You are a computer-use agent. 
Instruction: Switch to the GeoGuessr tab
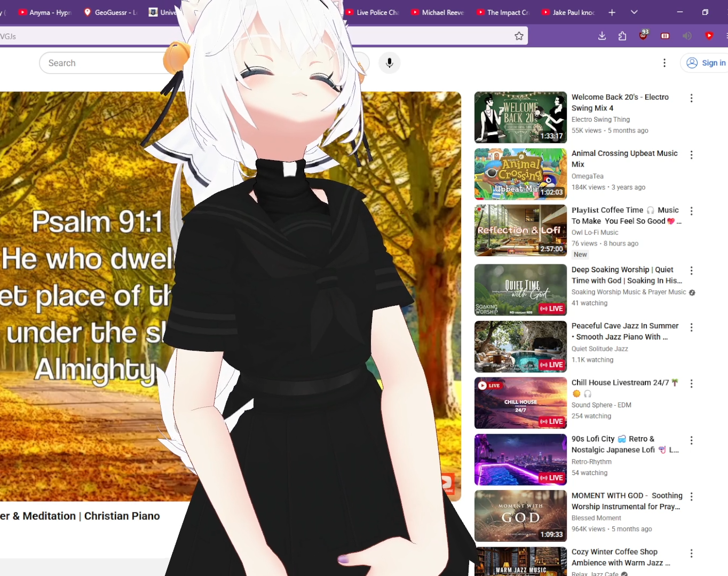click(x=110, y=12)
